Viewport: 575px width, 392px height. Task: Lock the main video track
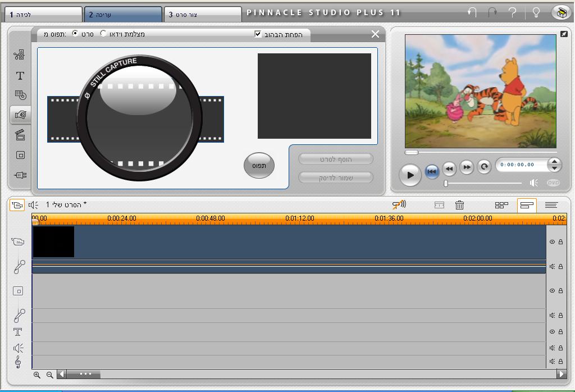click(561, 241)
